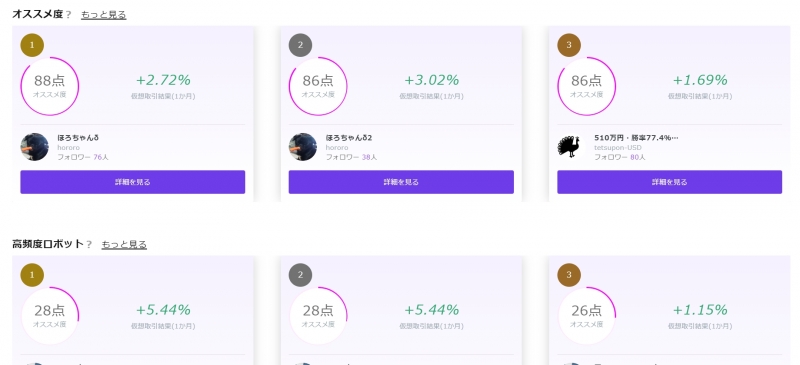Screen dimensions: 800x365
Task: Click the 510万円・勝率77.4% robot title
Action: 636,138
